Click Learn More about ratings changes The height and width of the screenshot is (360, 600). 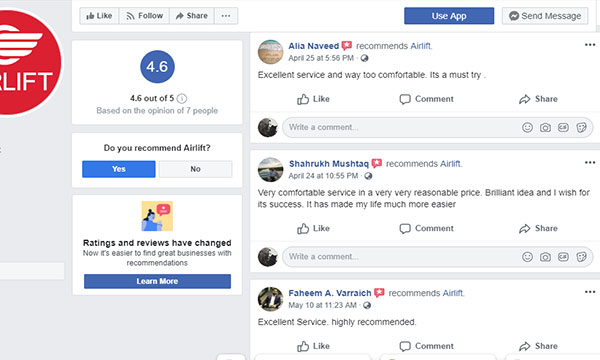coord(157,281)
